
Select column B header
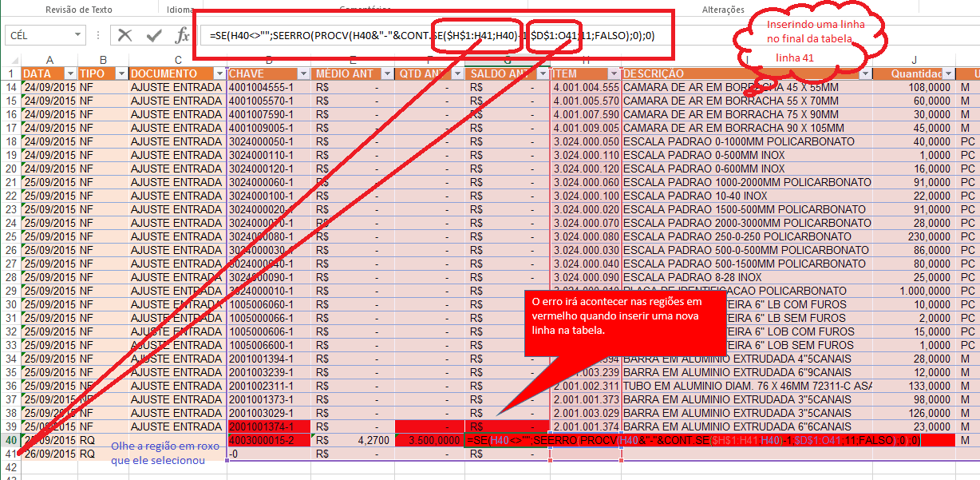tap(103, 61)
